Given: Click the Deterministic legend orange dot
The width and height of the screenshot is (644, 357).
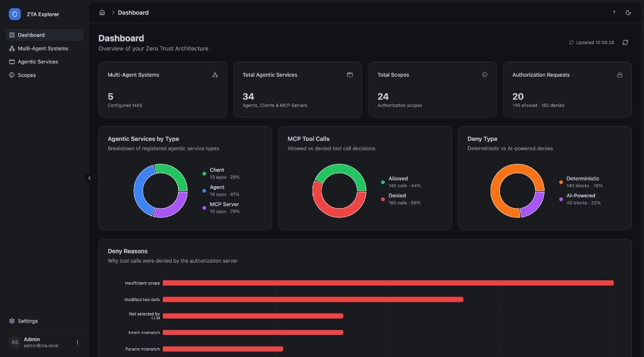Looking at the screenshot, I should [x=561, y=182].
